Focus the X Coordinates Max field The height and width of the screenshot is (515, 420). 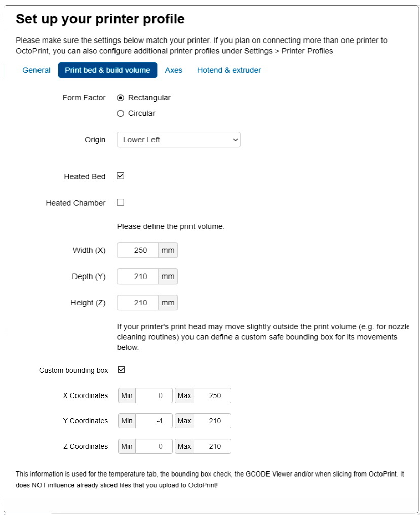[x=212, y=395]
